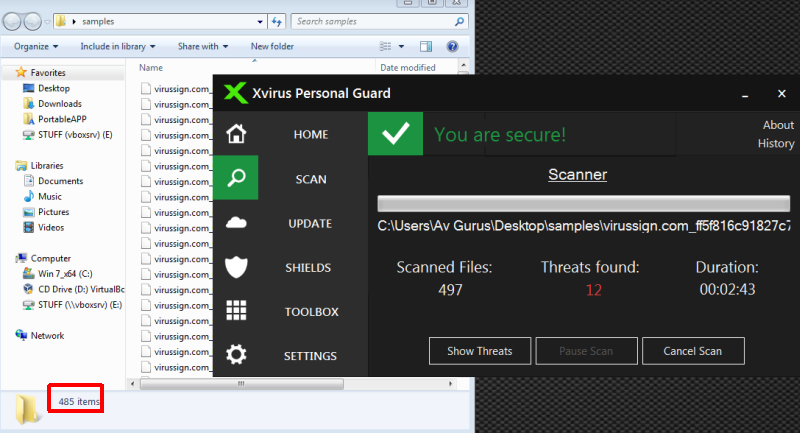Open the Include in library dropdown
The width and height of the screenshot is (800, 433).
point(117,46)
